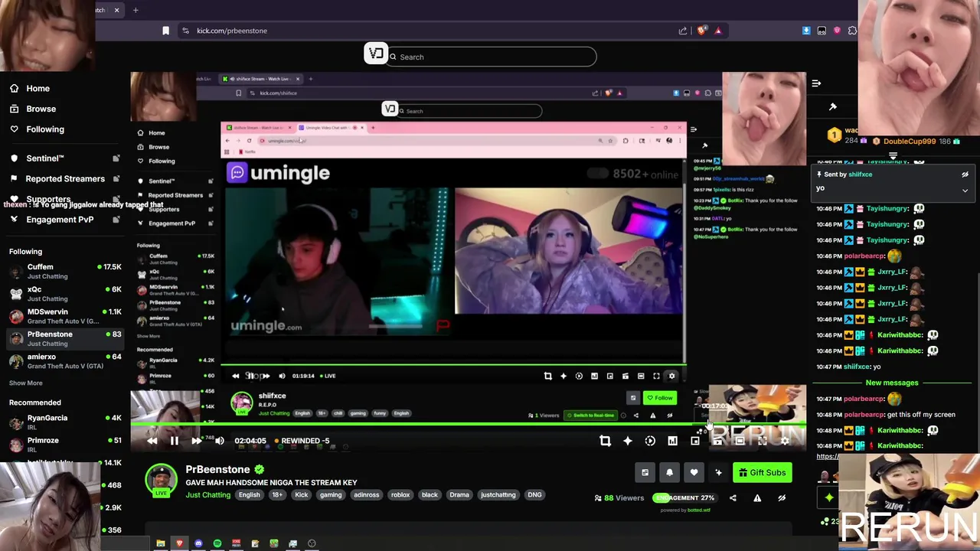Open Home in the Kick sidebar
This screenshot has height=551, width=980.
pyautogui.click(x=38, y=89)
